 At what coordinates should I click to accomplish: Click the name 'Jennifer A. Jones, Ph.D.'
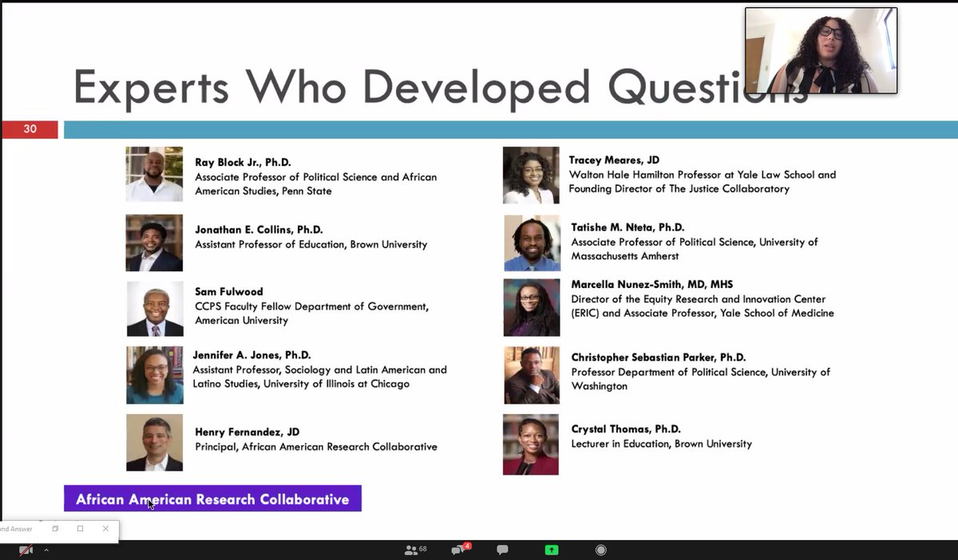click(251, 355)
